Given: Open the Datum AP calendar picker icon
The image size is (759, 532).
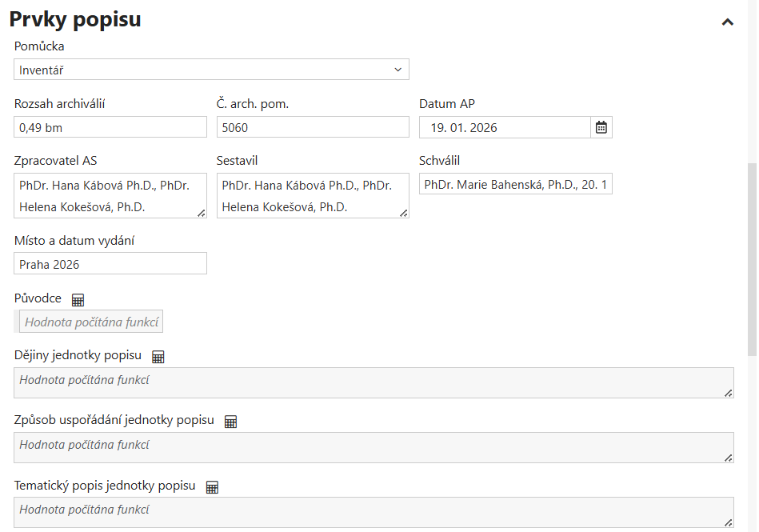Looking at the screenshot, I should pyautogui.click(x=601, y=127).
